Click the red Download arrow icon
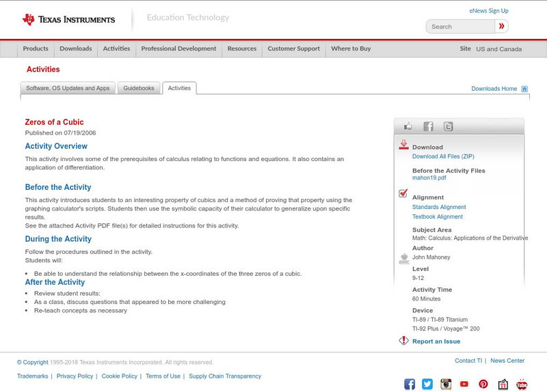 click(403, 145)
